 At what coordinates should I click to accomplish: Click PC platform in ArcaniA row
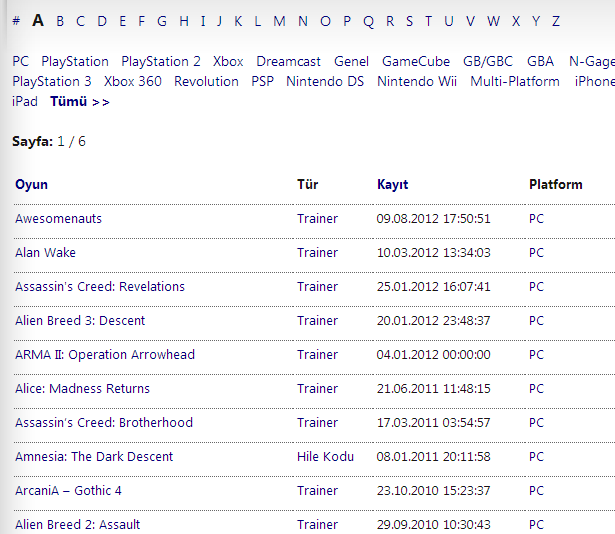(536, 490)
